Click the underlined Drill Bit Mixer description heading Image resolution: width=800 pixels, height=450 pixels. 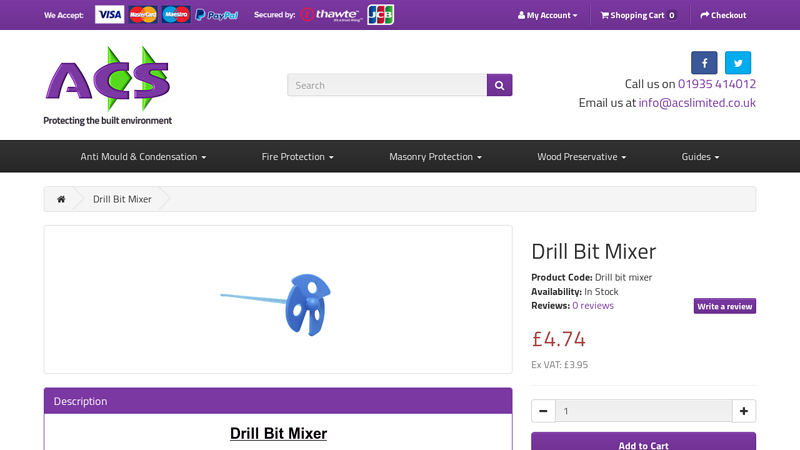pos(278,433)
